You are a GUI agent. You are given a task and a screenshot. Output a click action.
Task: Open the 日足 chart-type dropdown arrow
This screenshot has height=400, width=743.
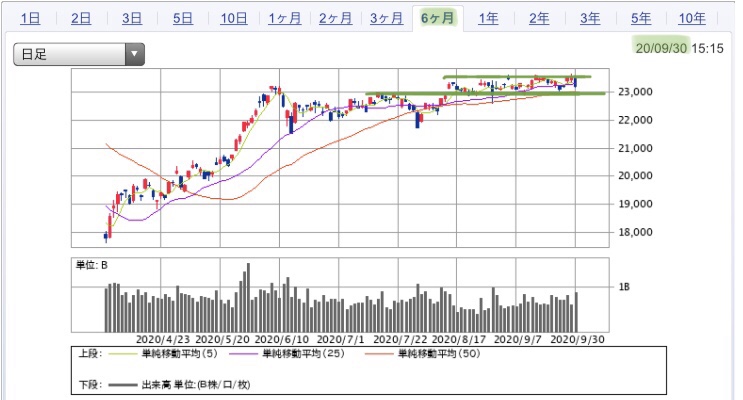(x=135, y=54)
